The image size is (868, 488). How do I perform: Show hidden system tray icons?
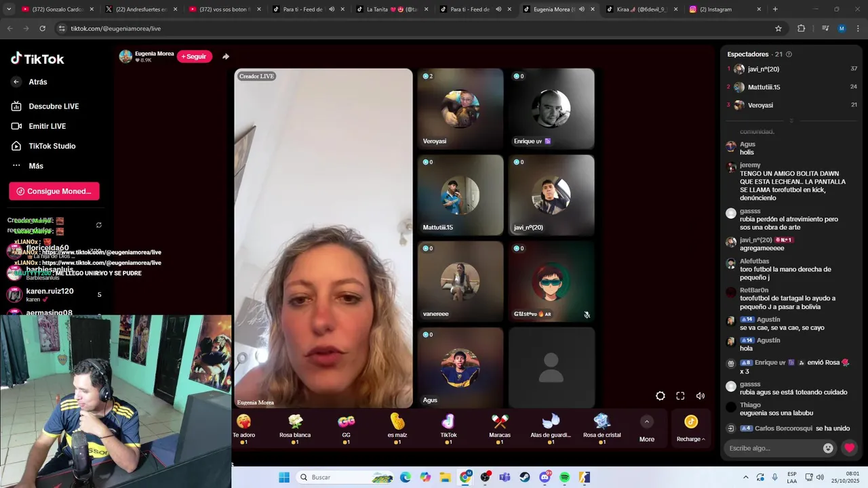click(746, 477)
